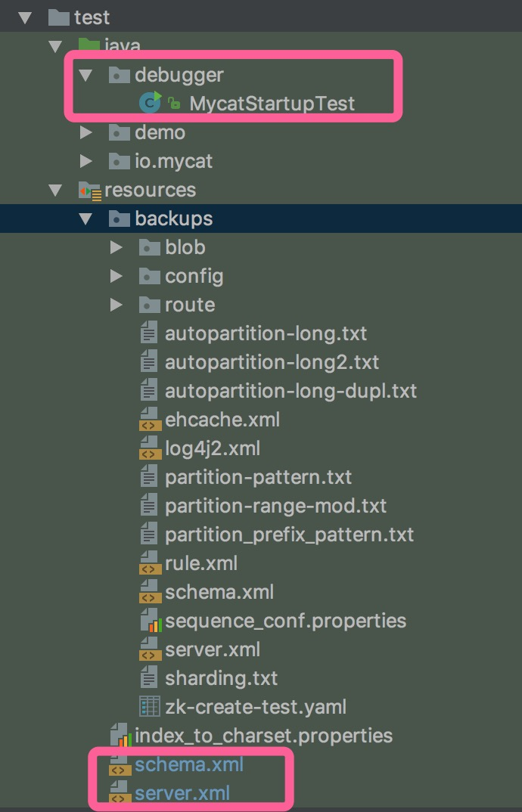The height and width of the screenshot is (812, 522).
Task: Click the debugger package folder icon
Action: [120, 75]
